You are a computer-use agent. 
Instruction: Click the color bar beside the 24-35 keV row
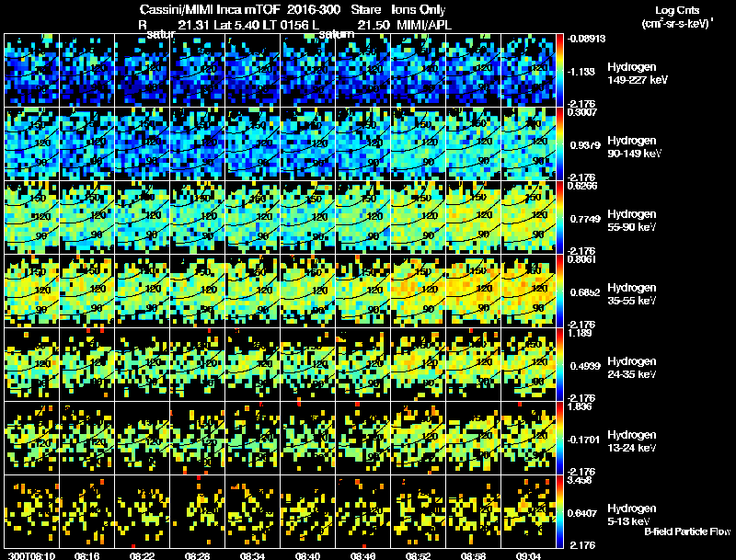[x=559, y=365]
